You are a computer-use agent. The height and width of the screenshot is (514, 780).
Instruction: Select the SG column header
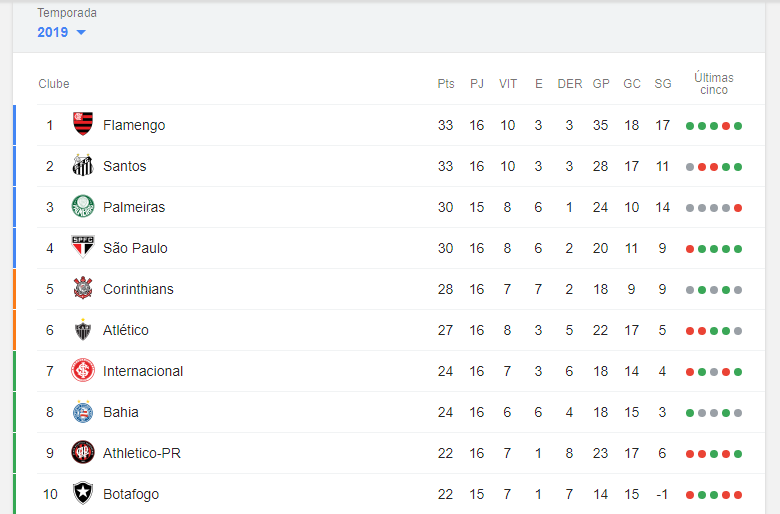tap(663, 84)
